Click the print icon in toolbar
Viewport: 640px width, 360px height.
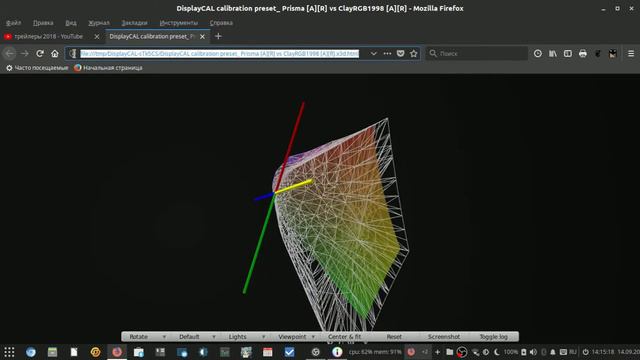pos(582,53)
